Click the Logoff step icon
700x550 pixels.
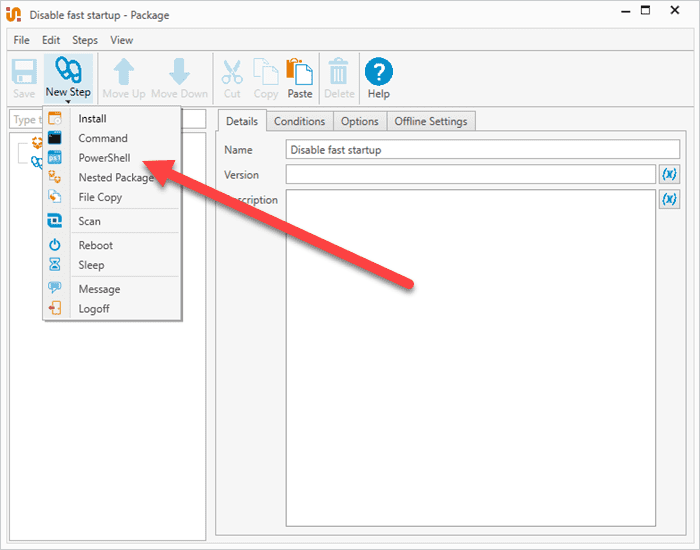[54, 308]
